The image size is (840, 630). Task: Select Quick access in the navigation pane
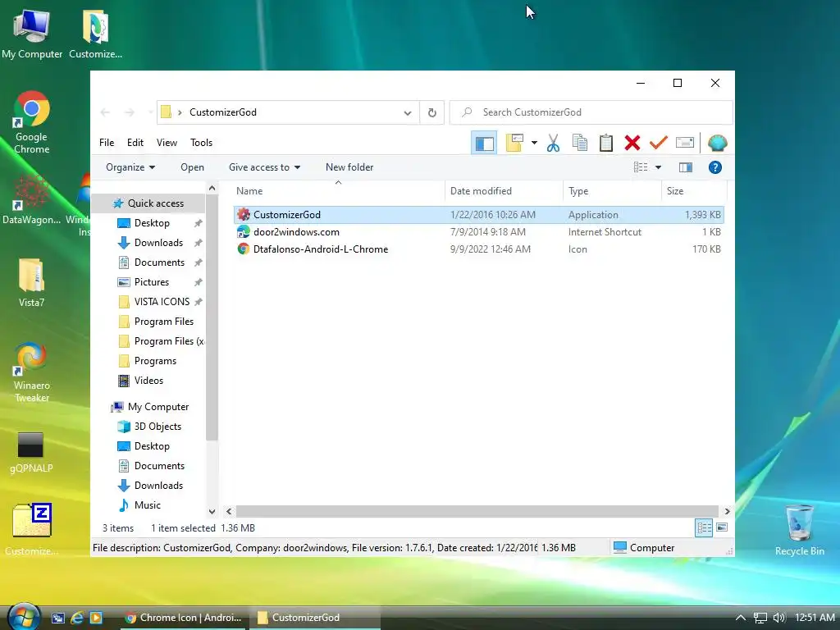click(148, 203)
